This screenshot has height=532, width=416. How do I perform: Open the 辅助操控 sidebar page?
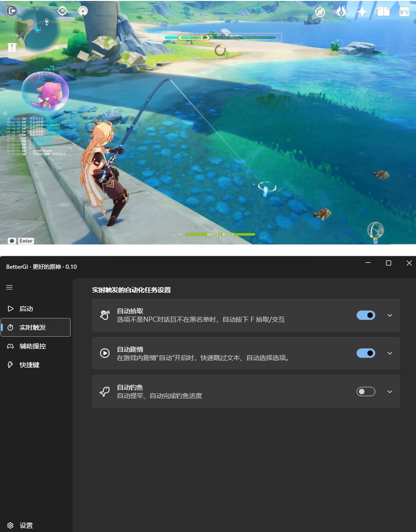click(x=32, y=346)
